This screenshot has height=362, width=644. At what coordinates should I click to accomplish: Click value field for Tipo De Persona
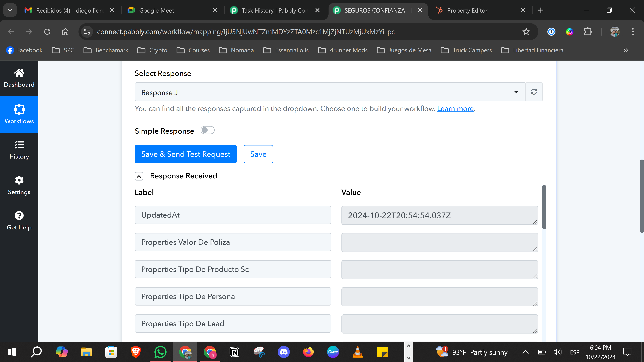click(440, 297)
